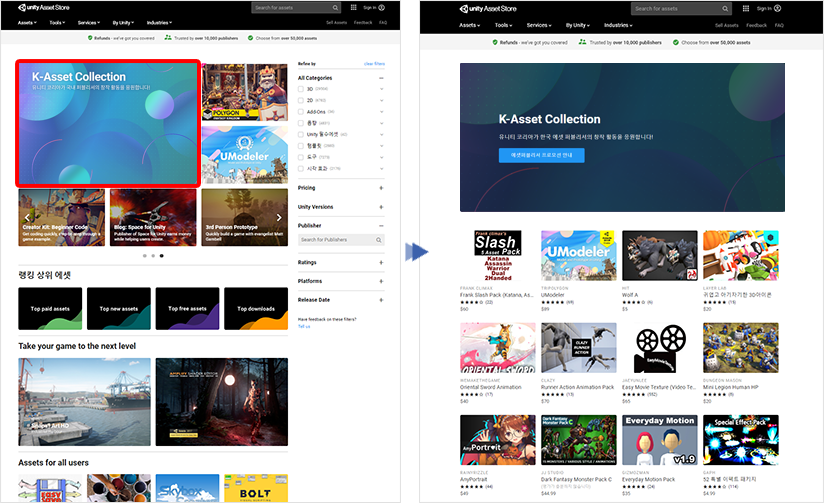Click the 50,000 assets checkmark icon in right window
Viewport: 824px width, 503px height.
[676, 42]
